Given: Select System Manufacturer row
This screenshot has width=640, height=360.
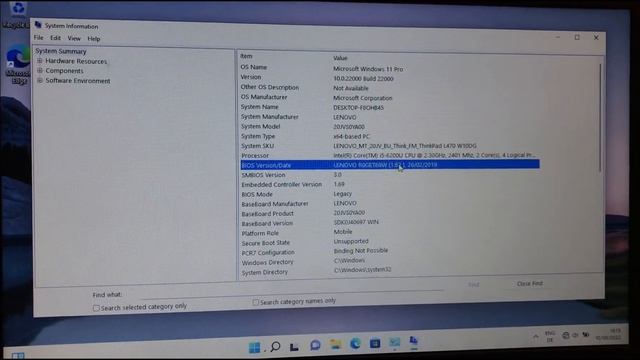Looking at the screenshot, I should click(390, 117).
